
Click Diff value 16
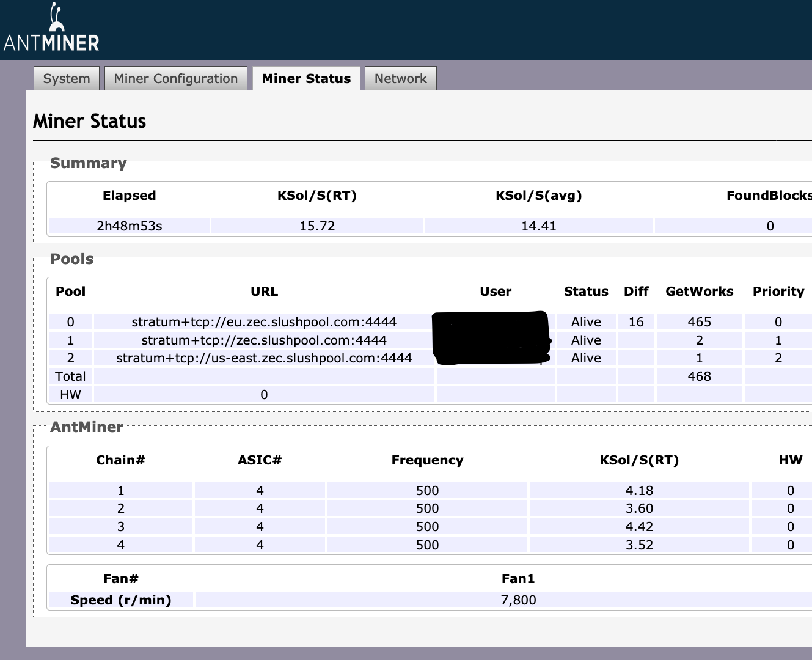coord(636,321)
